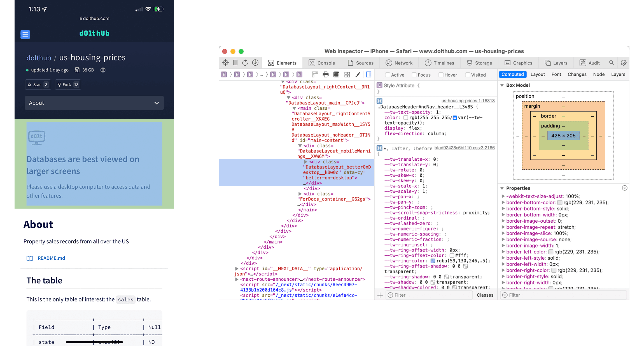Viewport: 644px width, 346px height.
Task: Click the Properties Filter input field
Action: (x=564, y=295)
